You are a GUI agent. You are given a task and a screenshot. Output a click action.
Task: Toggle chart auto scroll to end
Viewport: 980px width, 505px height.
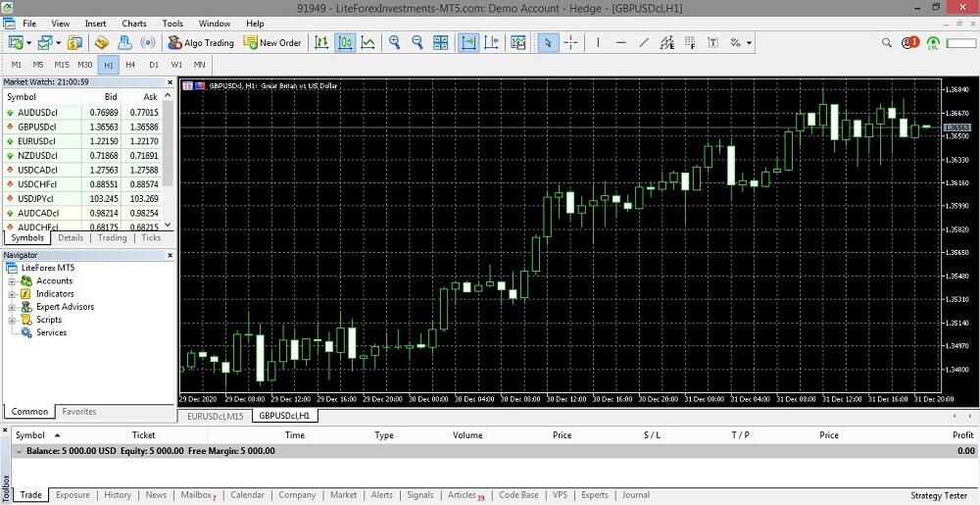point(468,42)
